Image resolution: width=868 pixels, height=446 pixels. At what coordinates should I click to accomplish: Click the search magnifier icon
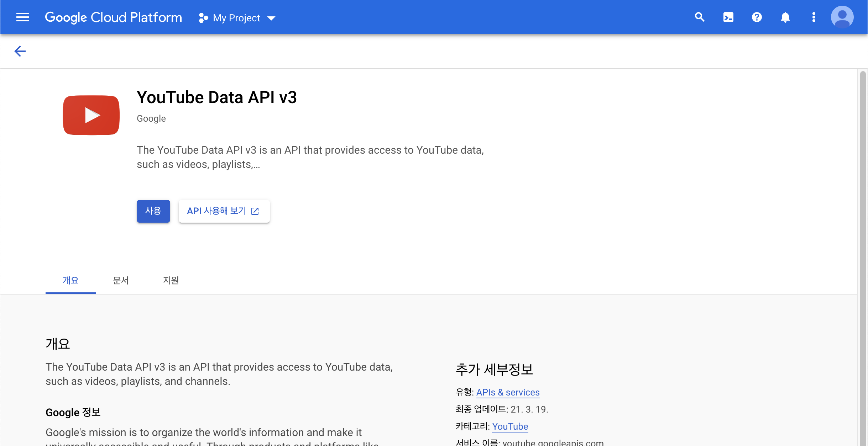coord(700,17)
